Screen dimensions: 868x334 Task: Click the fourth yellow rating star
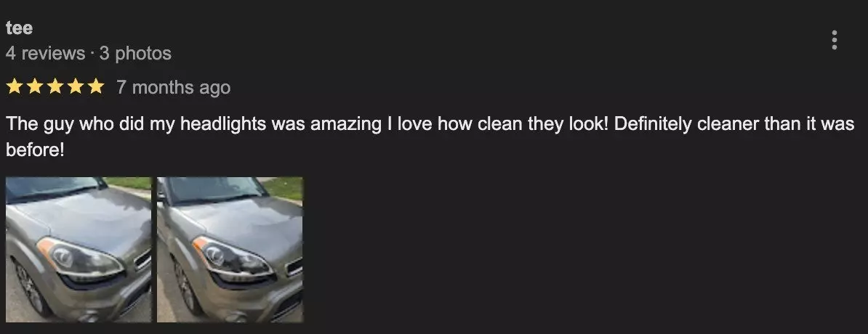point(76,87)
